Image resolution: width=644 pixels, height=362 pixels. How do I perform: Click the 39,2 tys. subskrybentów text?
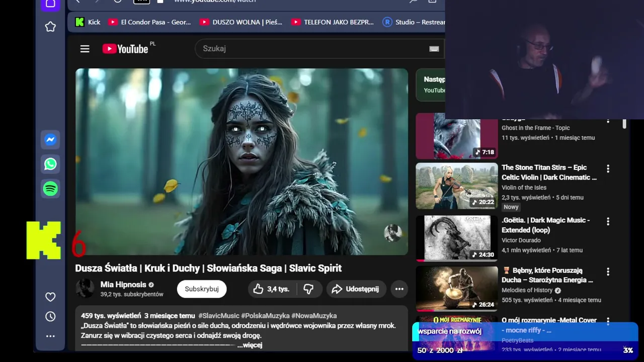click(132, 294)
